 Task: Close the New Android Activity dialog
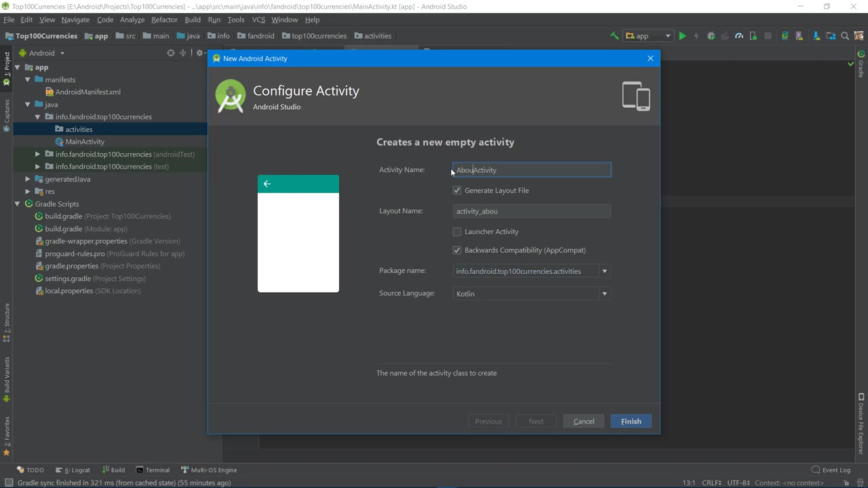click(650, 58)
